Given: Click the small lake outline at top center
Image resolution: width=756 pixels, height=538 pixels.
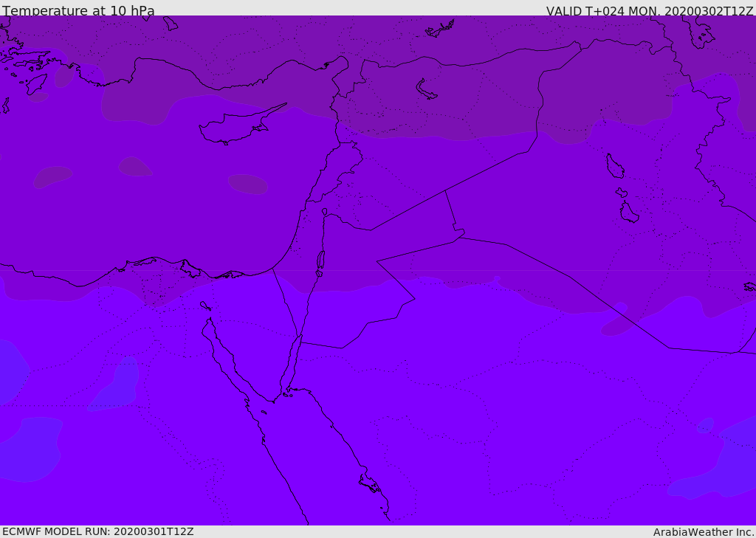Looking at the screenshot, I should pos(440,30).
